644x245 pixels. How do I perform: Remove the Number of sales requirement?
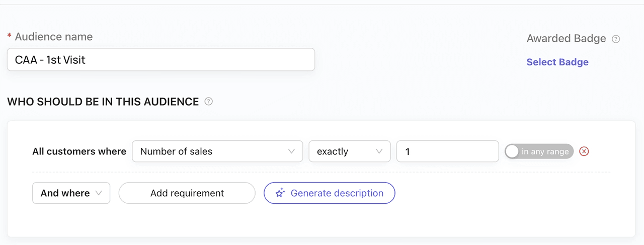pyautogui.click(x=584, y=151)
